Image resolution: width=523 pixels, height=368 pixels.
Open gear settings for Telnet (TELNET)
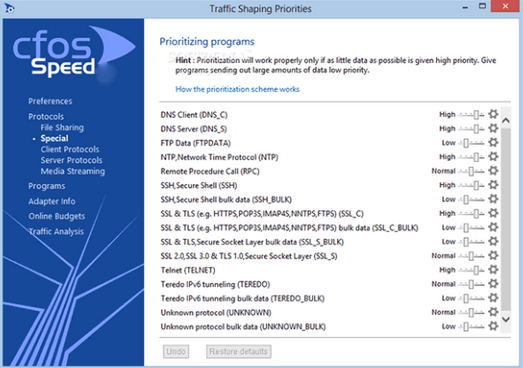coord(493,270)
